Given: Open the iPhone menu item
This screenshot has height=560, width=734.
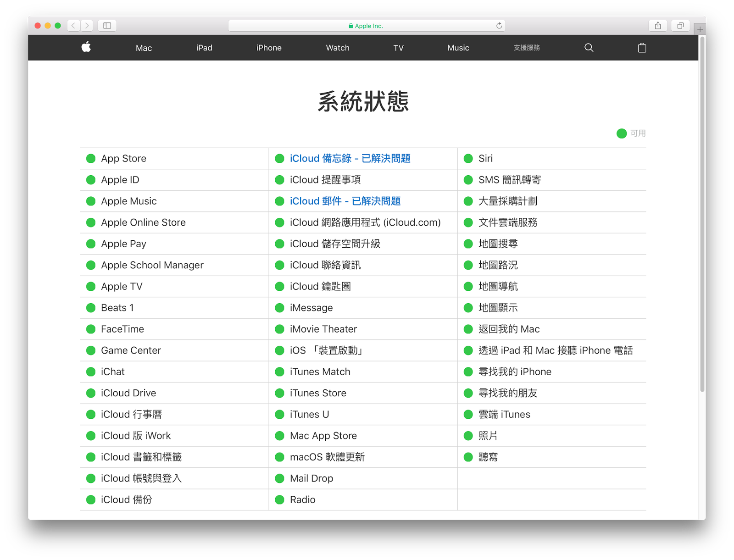Looking at the screenshot, I should tap(269, 48).
